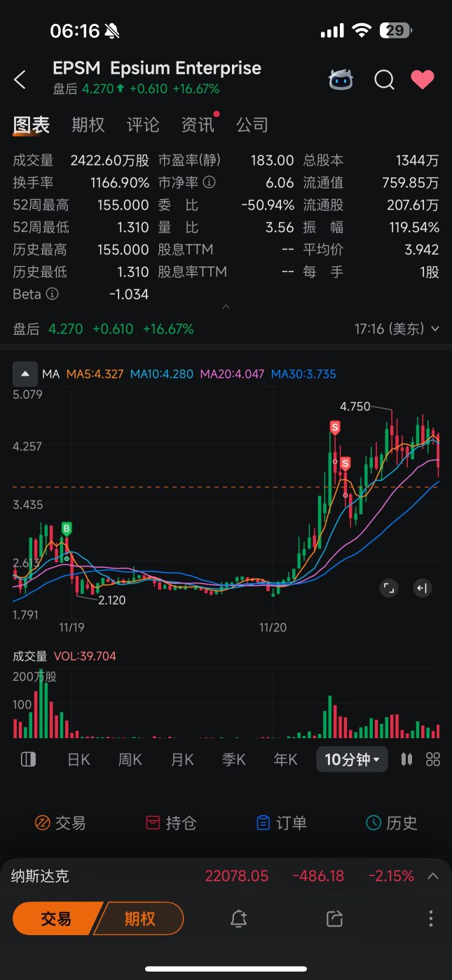452x980 pixels.
Task: Open the 评论 tab
Action: 143,125
